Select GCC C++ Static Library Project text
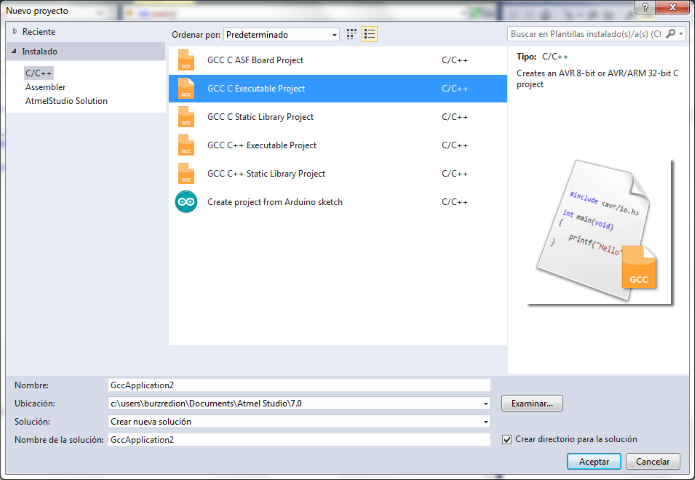The image size is (695, 480). click(x=266, y=174)
